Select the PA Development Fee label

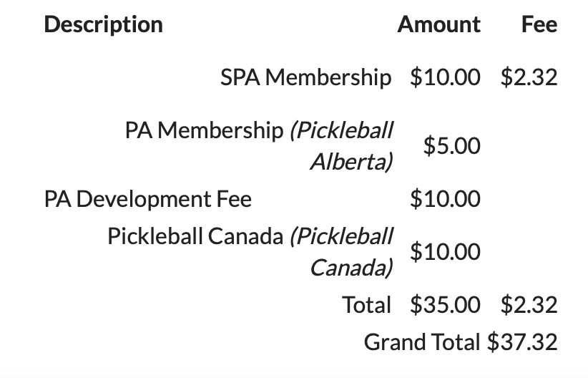click(x=148, y=199)
